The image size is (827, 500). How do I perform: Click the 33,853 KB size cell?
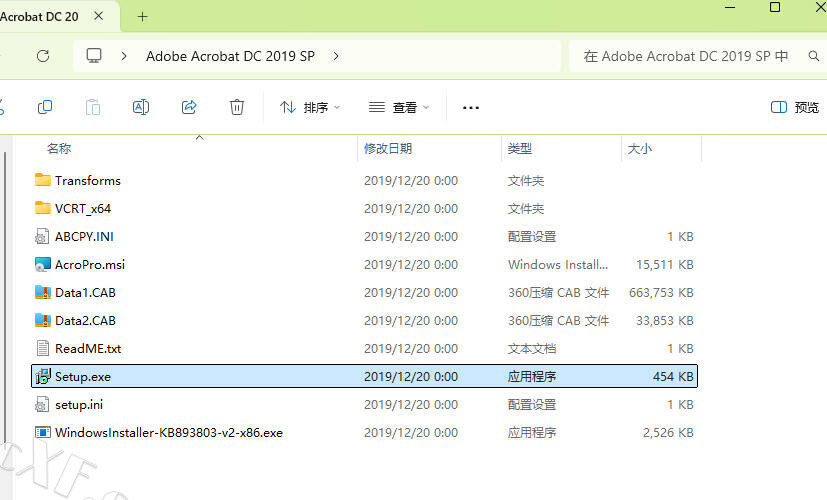click(x=665, y=320)
